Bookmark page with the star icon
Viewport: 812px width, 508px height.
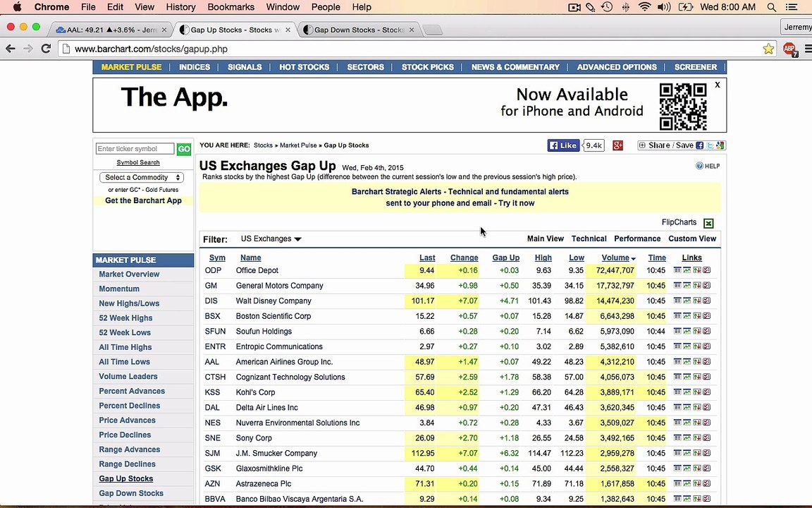(x=768, y=49)
